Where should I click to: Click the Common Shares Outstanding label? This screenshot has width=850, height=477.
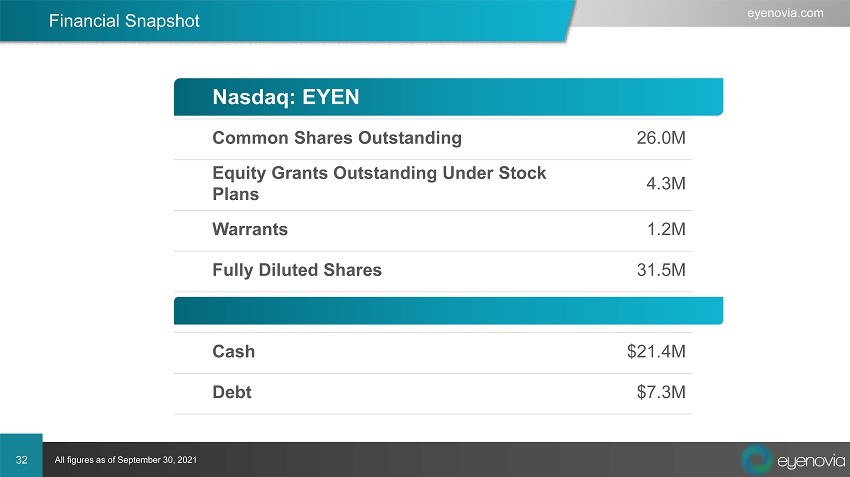coord(337,137)
